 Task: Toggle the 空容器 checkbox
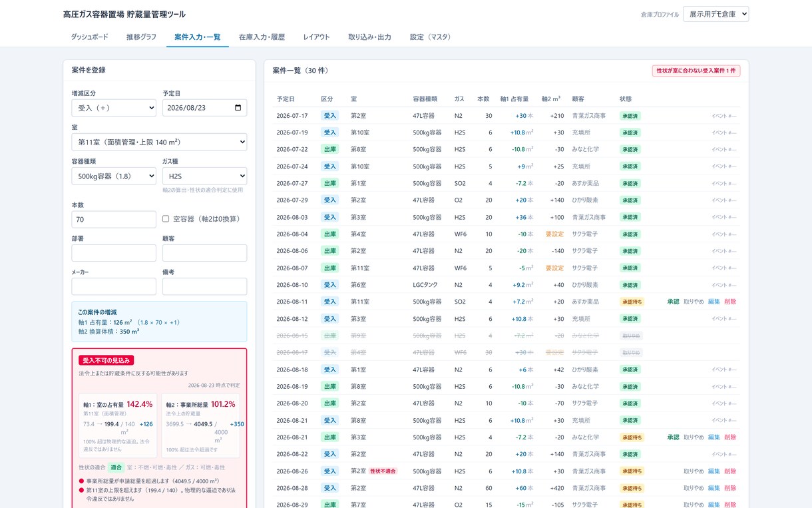pyautogui.click(x=166, y=218)
